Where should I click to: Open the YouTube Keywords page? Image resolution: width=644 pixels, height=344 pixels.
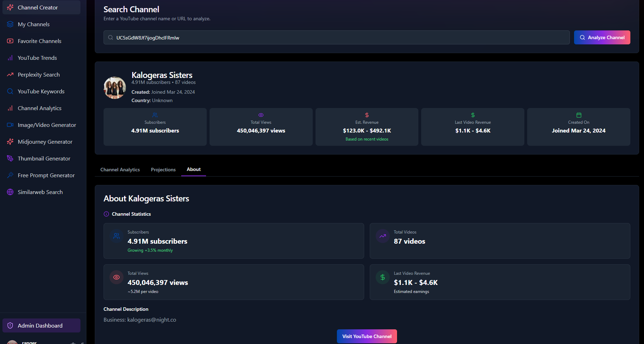tap(41, 91)
